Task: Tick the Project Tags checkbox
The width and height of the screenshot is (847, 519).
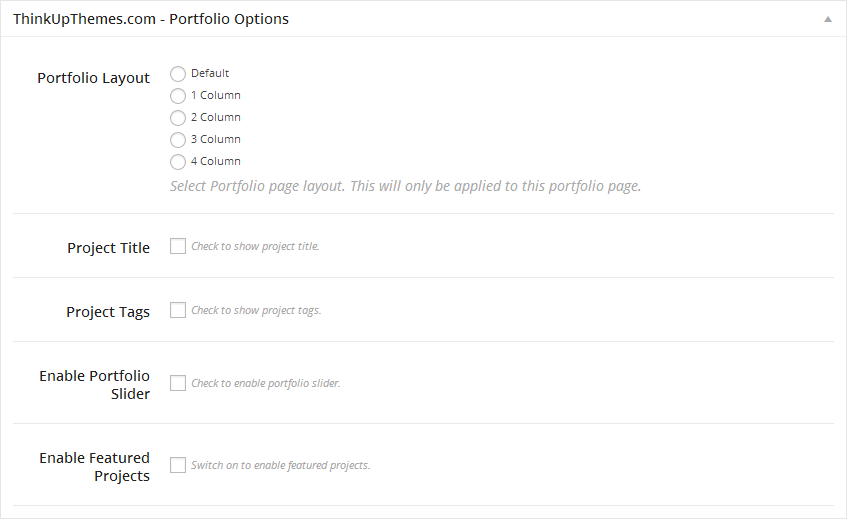Action: (178, 310)
